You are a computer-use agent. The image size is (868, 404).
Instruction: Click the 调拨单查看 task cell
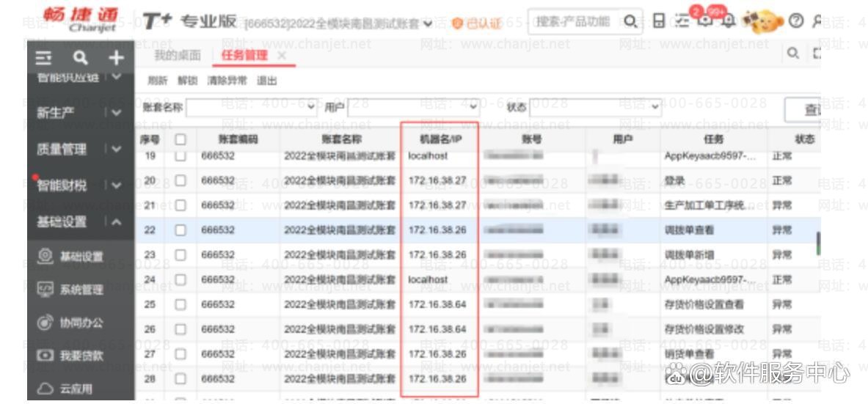689,230
